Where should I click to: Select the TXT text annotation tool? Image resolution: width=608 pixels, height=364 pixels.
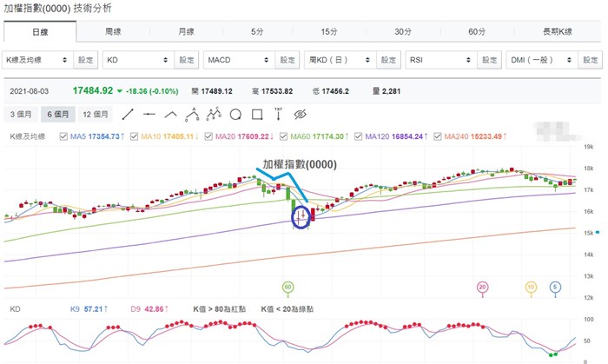click(x=279, y=114)
